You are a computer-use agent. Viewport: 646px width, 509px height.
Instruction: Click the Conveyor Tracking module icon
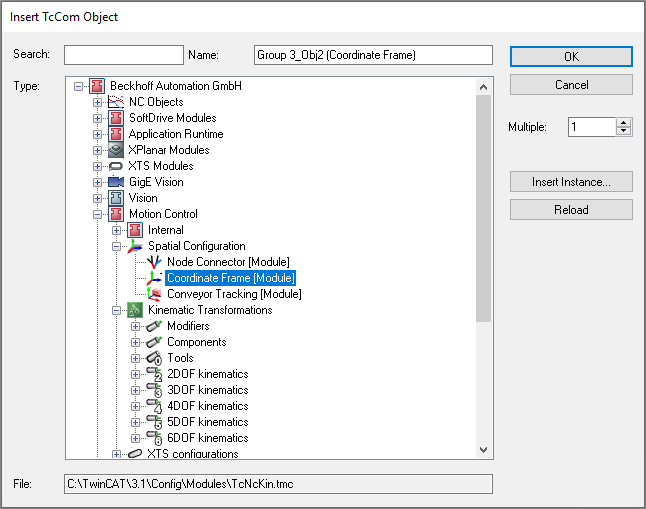154,294
